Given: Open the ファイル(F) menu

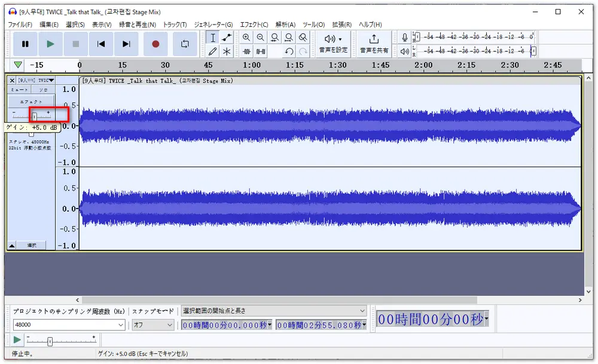Looking at the screenshot, I should tap(20, 25).
